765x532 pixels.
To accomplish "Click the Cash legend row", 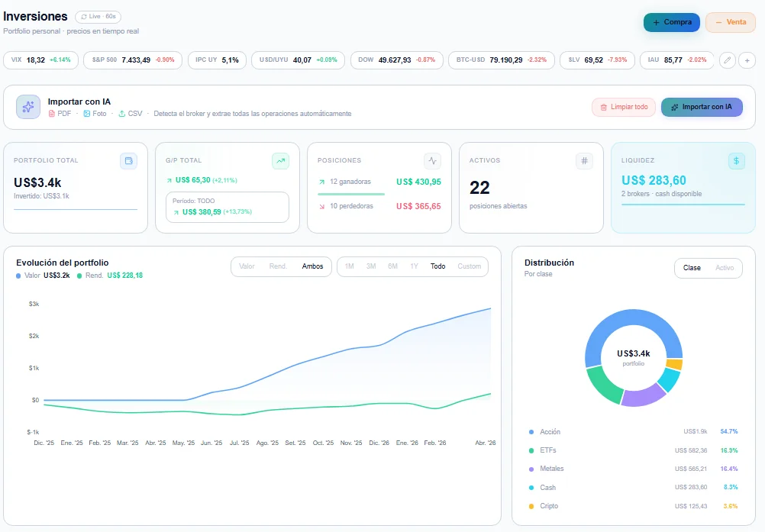I will click(633, 488).
